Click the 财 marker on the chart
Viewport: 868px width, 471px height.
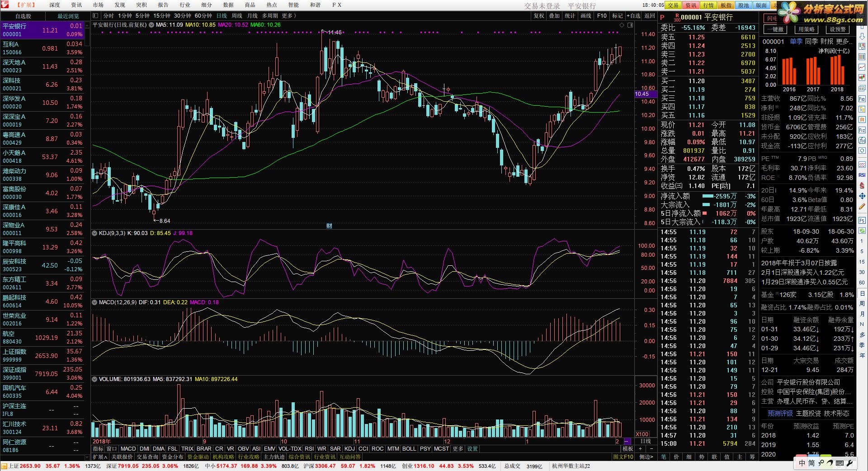pos(329,226)
